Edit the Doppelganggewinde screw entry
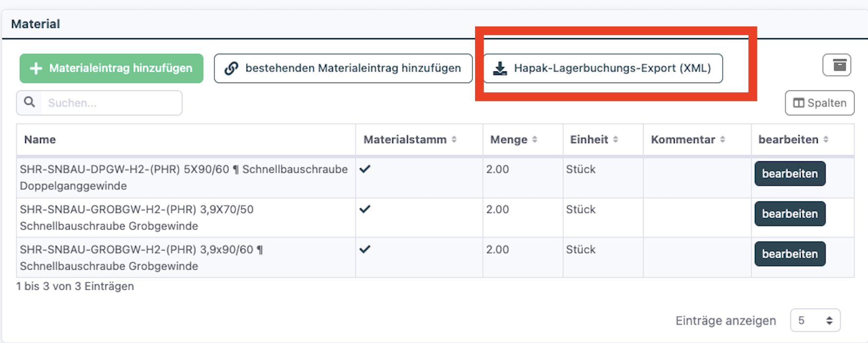 click(x=790, y=174)
